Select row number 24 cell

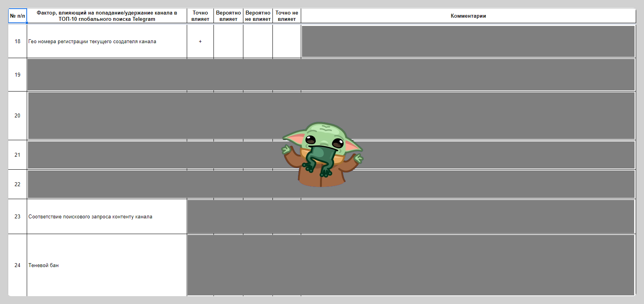click(18, 265)
